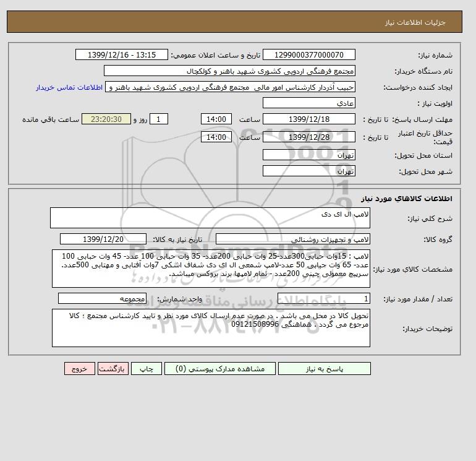Viewport: 476px width, 461px height.
Task: Click the priority field showing عادي
Action: pyautogui.click(x=308, y=103)
